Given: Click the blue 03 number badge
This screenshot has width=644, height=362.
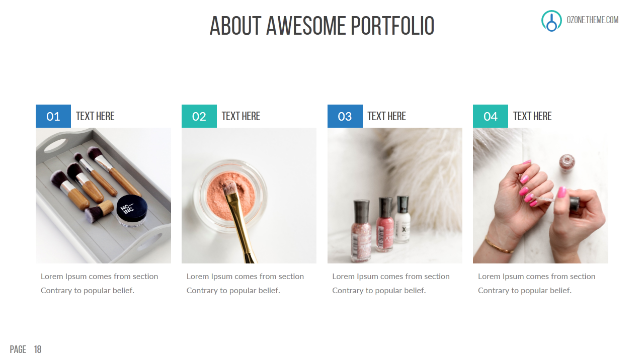Looking at the screenshot, I should pos(345,116).
